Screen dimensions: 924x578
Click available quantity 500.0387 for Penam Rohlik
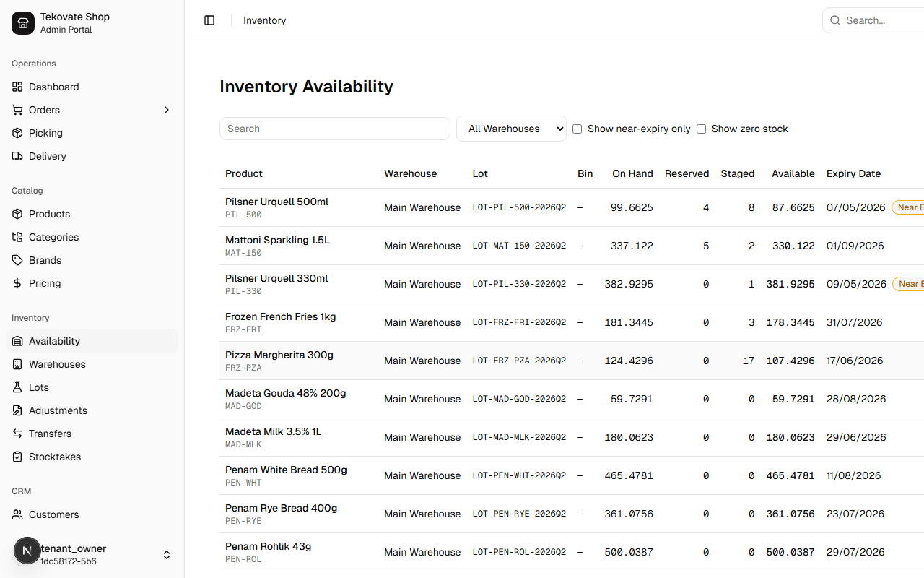[790, 552]
